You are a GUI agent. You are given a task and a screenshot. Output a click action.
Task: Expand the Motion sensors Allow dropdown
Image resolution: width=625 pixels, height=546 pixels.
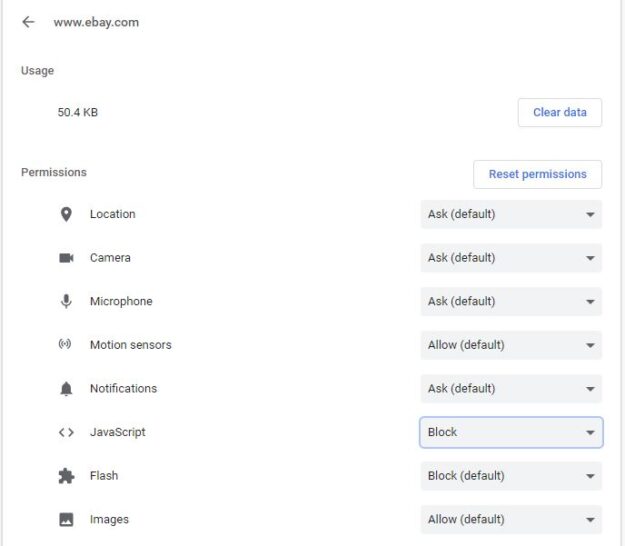point(511,345)
